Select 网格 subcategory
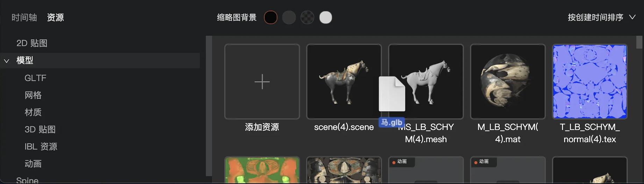 (33, 95)
